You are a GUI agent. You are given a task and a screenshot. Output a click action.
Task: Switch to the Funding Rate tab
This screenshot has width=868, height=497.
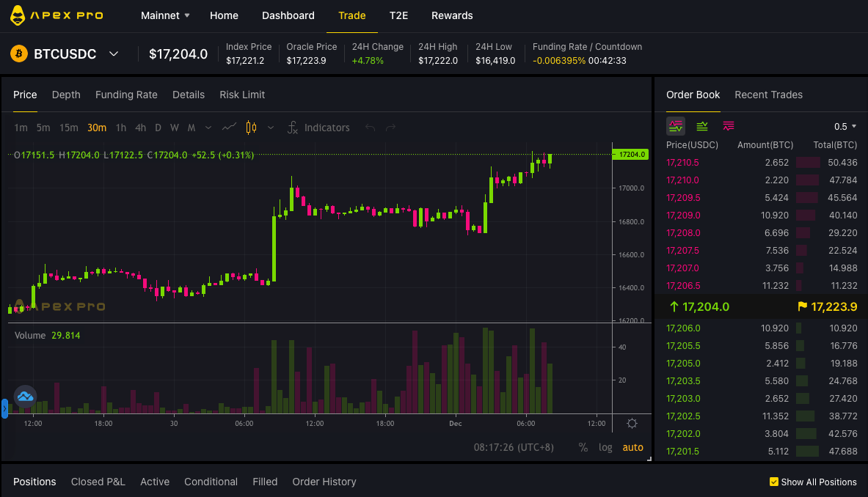click(x=126, y=95)
